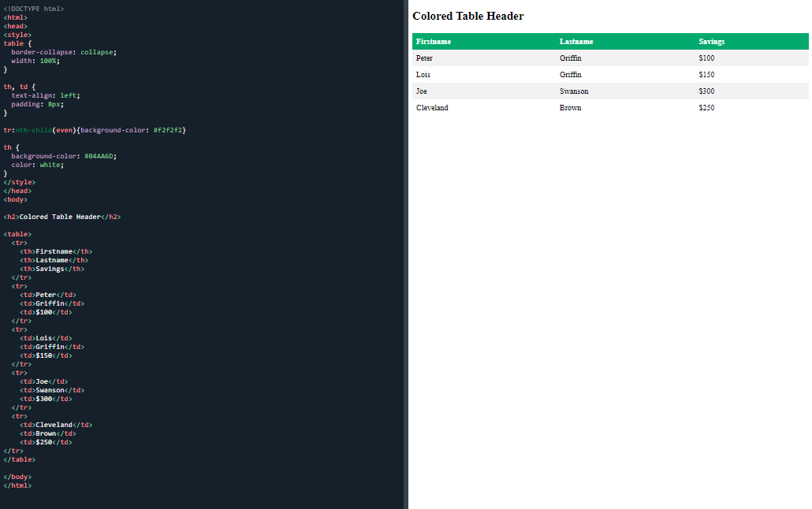
Task: Select the $250 savings value
Action: tap(705, 107)
